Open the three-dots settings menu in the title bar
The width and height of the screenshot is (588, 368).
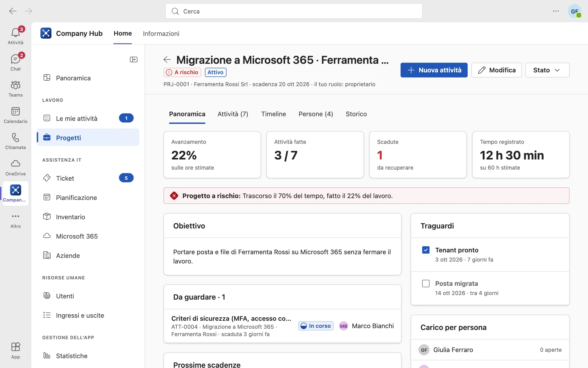pos(556,11)
